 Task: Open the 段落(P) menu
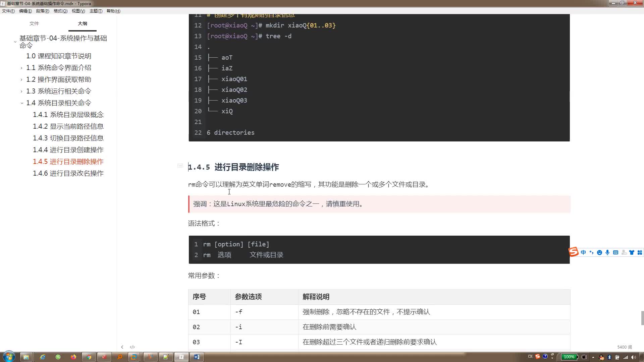(43, 11)
